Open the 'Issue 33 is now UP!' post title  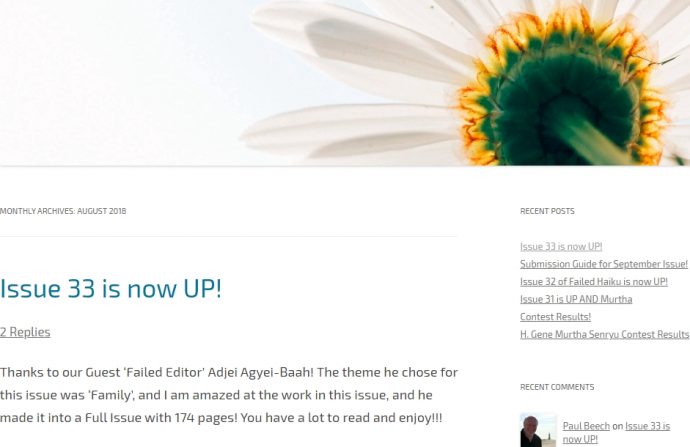point(110,289)
